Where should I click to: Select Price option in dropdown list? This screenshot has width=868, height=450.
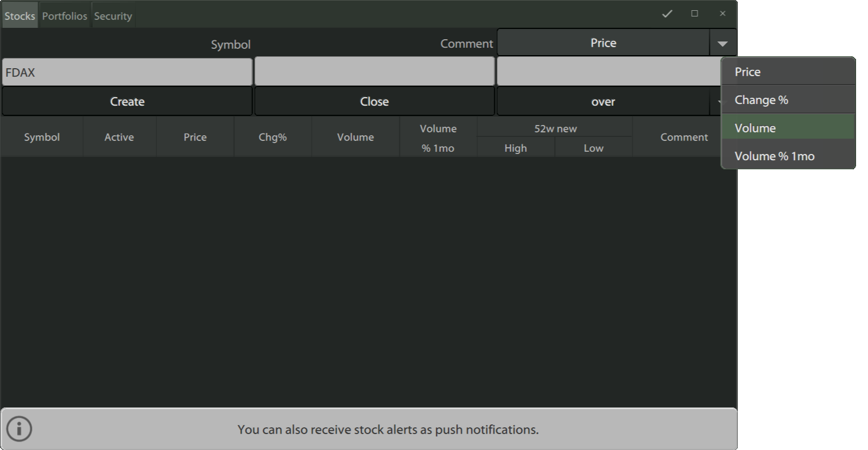tap(788, 72)
